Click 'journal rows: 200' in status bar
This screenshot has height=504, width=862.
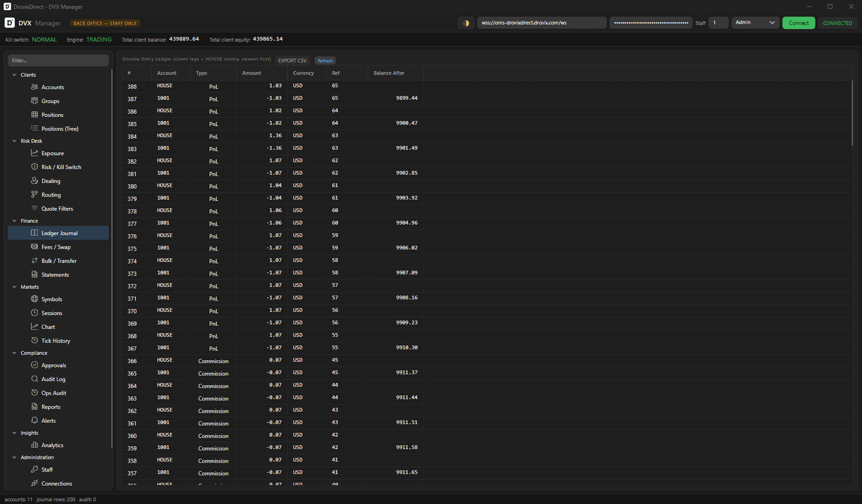55,499
